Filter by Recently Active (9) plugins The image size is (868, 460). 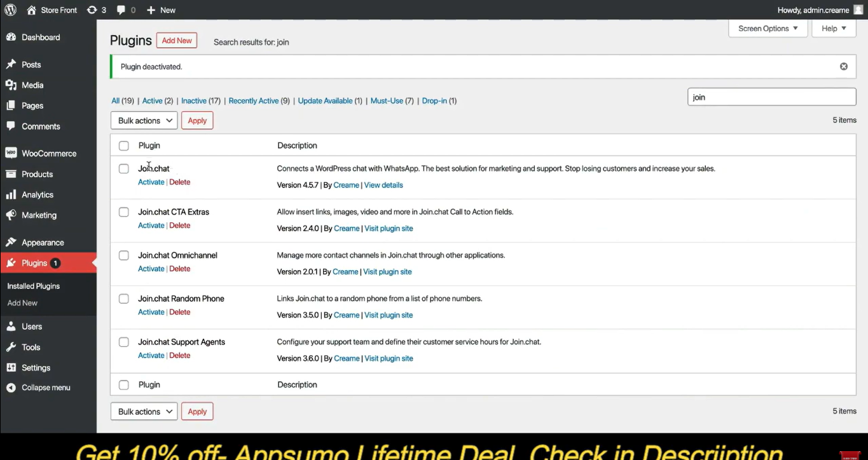coord(259,100)
